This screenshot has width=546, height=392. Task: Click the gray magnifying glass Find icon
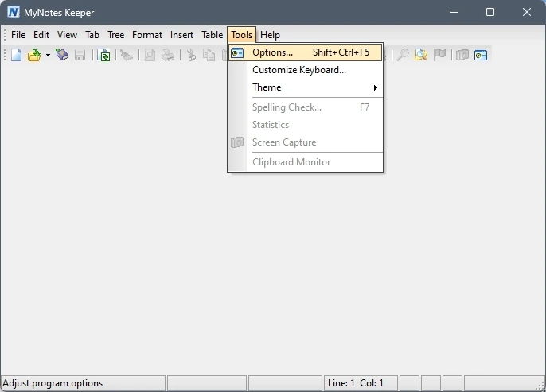403,55
